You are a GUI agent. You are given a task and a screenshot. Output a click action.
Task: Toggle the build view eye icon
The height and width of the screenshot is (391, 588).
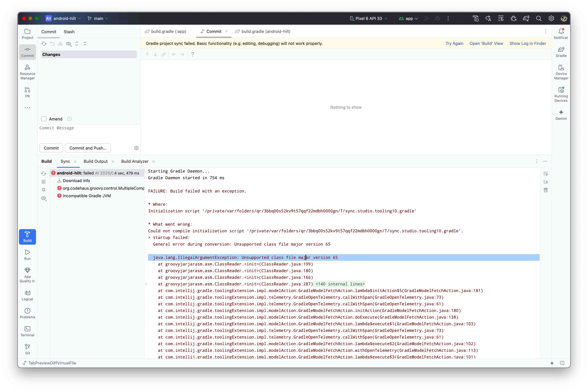tap(44, 199)
